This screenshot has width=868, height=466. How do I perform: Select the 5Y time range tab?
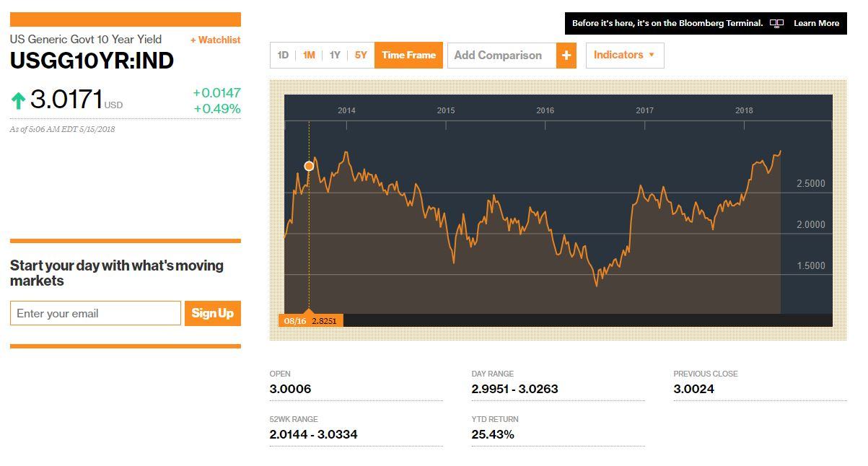pos(361,56)
